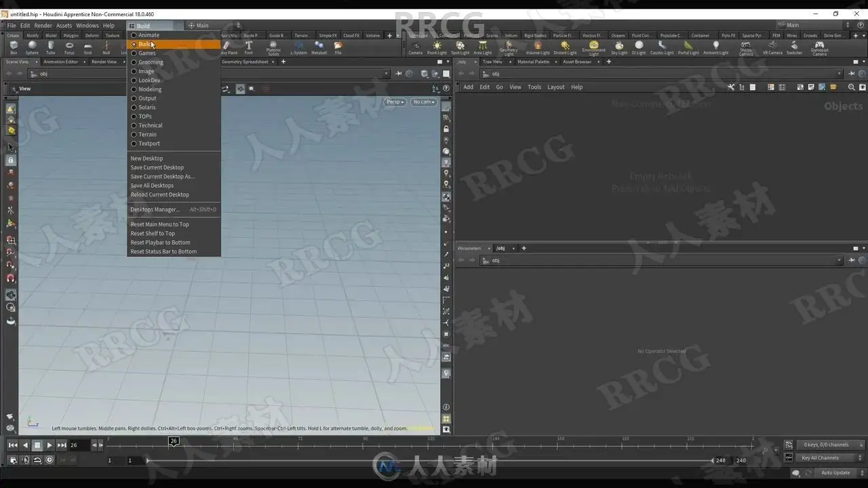
Task: Click the Sky Light tool
Action: pyautogui.click(x=619, y=47)
